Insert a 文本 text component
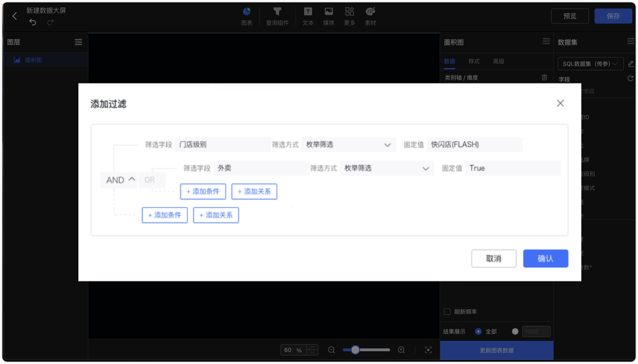The image size is (638, 364). (x=308, y=16)
